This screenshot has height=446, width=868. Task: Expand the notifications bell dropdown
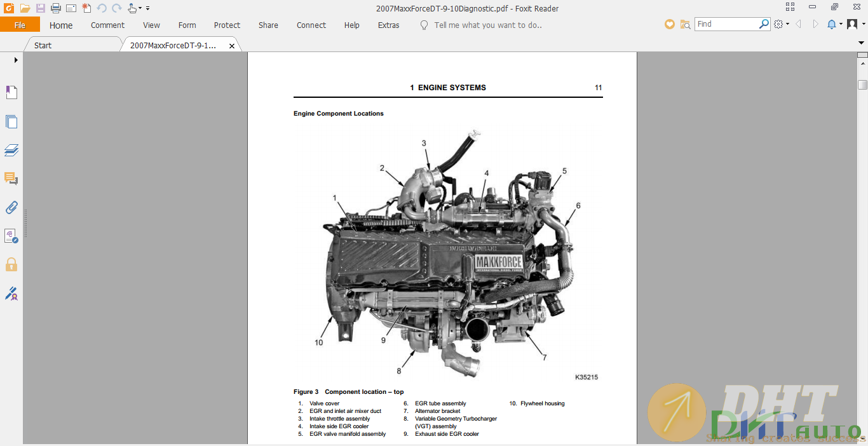coord(841,24)
